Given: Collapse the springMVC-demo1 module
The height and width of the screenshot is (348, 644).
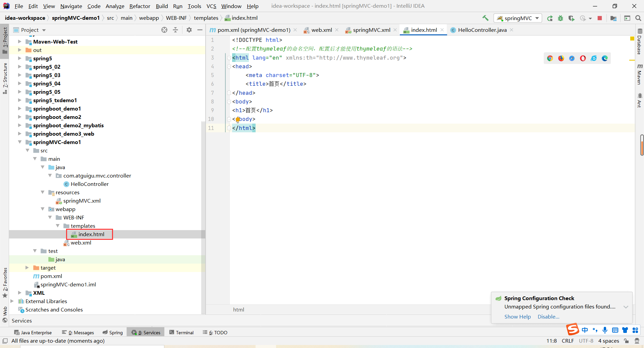Looking at the screenshot, I should pyautogui.click(x=19, y=142).
